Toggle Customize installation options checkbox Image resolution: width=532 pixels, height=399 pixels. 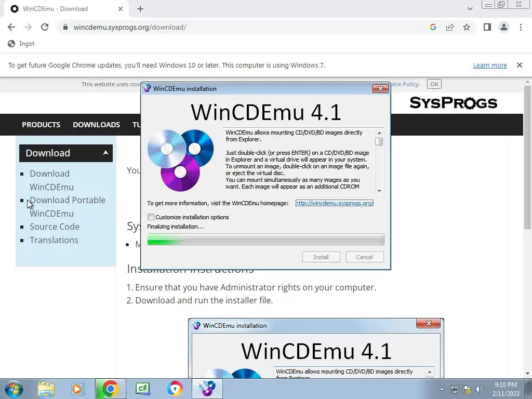pyautogui.click(x=151, y=217)
